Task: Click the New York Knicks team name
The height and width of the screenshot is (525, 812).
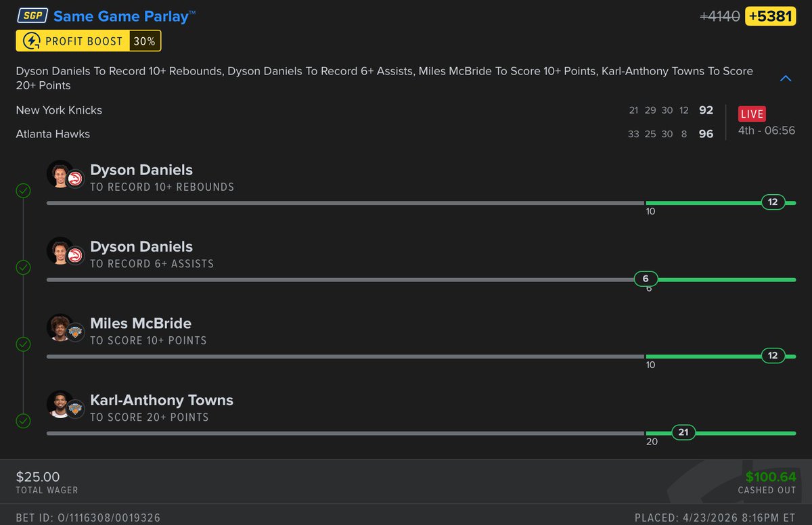Action: [59, 110]
